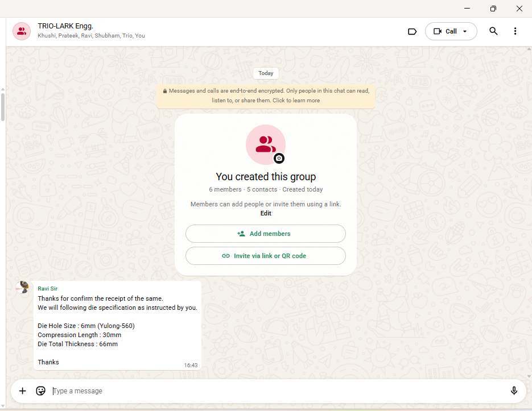The width and height of the screenshot is (532, 411).
Task: Select Invite via link or QR code
Action: pos(265,256)
